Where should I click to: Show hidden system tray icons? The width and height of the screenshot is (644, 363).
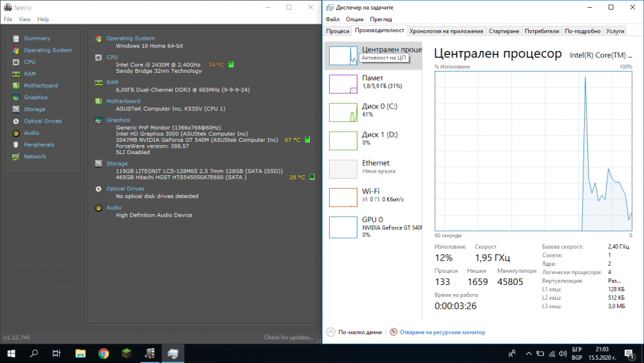529,353
